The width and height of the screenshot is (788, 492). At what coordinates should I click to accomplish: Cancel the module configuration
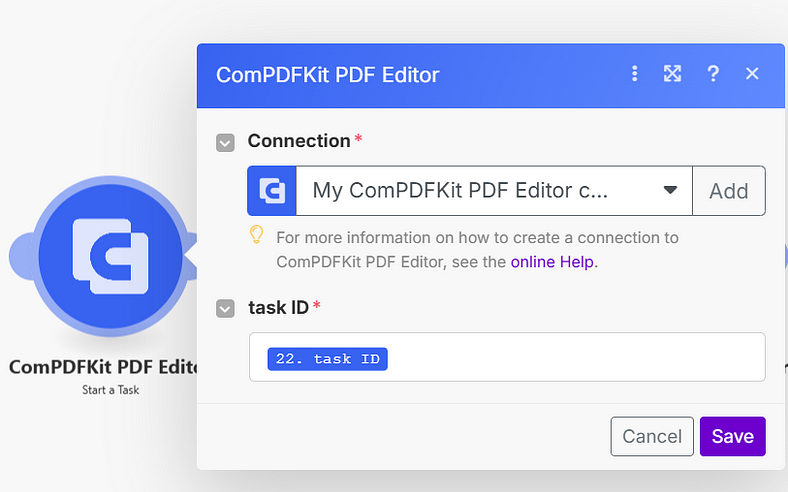652,436
